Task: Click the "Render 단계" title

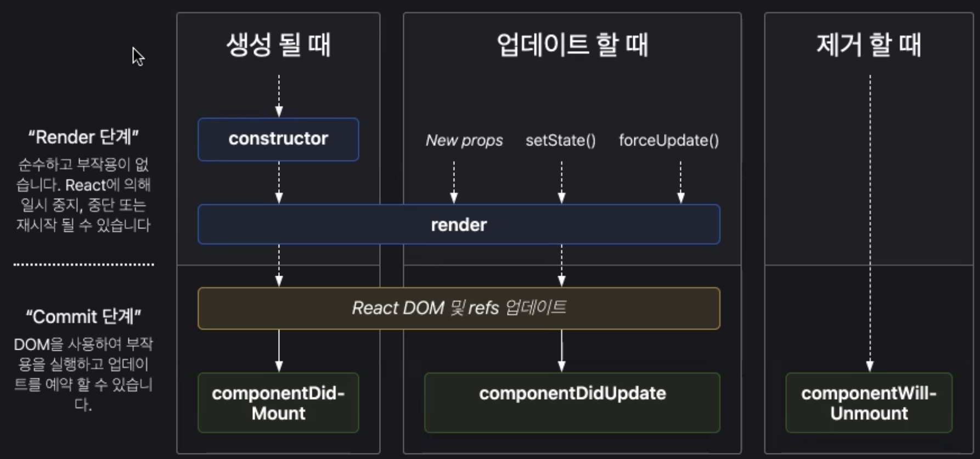Action: (x=83, y=137)
